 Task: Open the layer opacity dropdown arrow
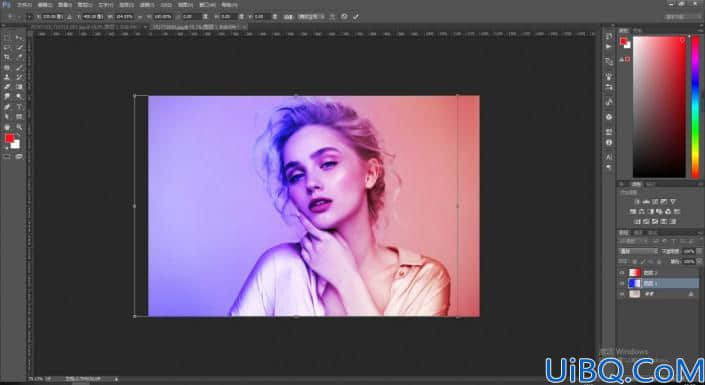coord(699,251)
